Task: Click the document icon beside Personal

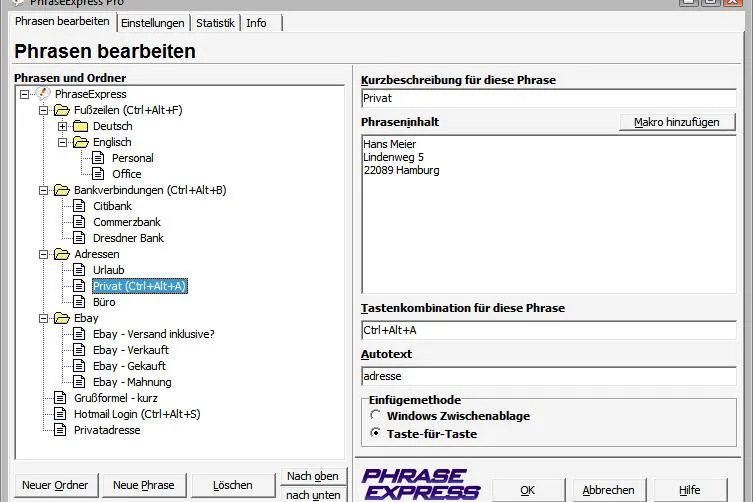Action: point(98,158)
